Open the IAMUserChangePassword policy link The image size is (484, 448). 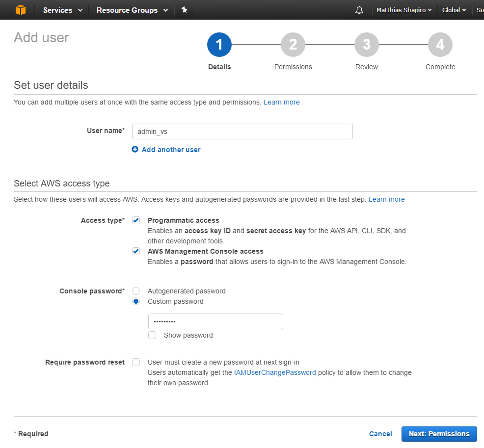click(x=275, y=372)
